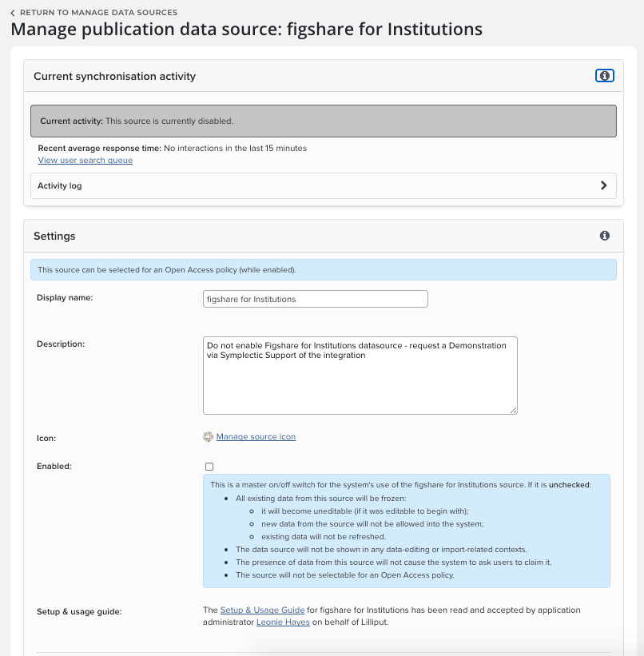Open the Return to Manage Data Sources link
The image size is (644, 656).
coord(98,13)
